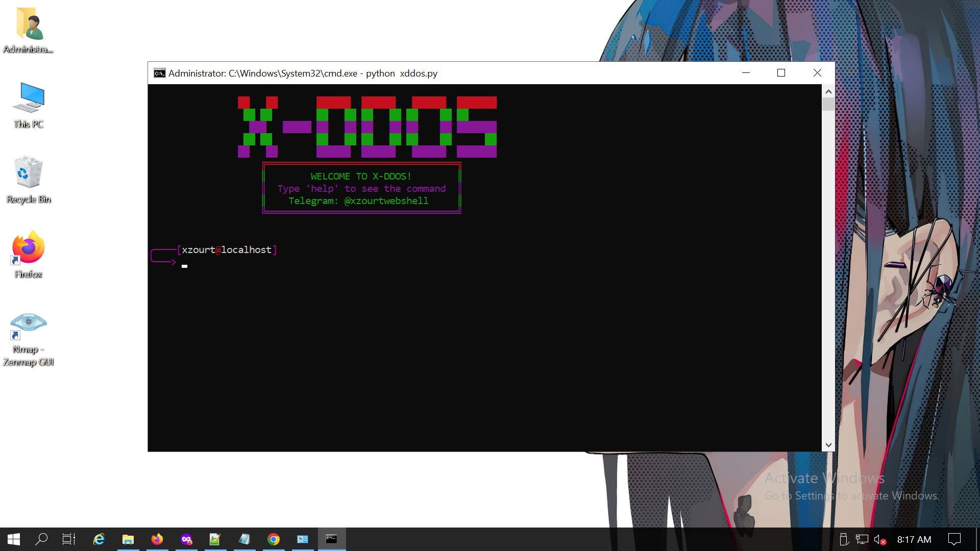Open Administrator folder on desktop

point(29,24)
